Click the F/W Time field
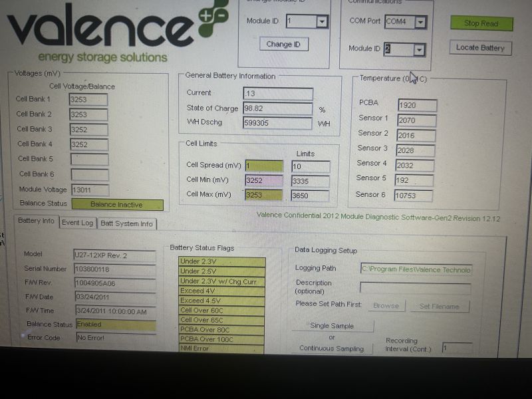Screen dimensions: 532x399 116,311
